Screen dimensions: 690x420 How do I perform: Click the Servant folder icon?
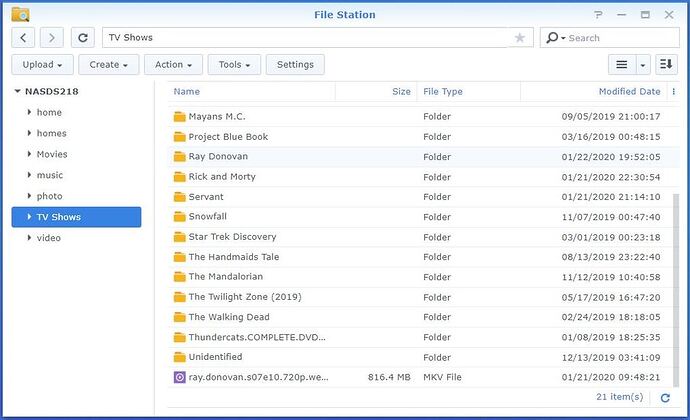[180, 197]
